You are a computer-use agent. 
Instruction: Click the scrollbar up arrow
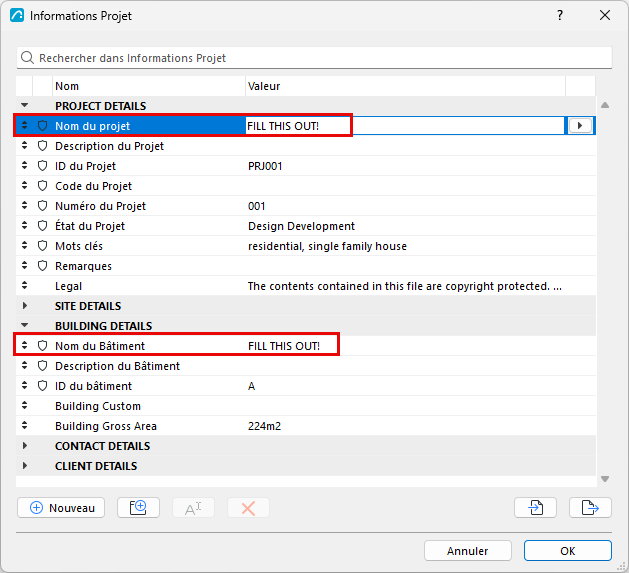point(605,105)
